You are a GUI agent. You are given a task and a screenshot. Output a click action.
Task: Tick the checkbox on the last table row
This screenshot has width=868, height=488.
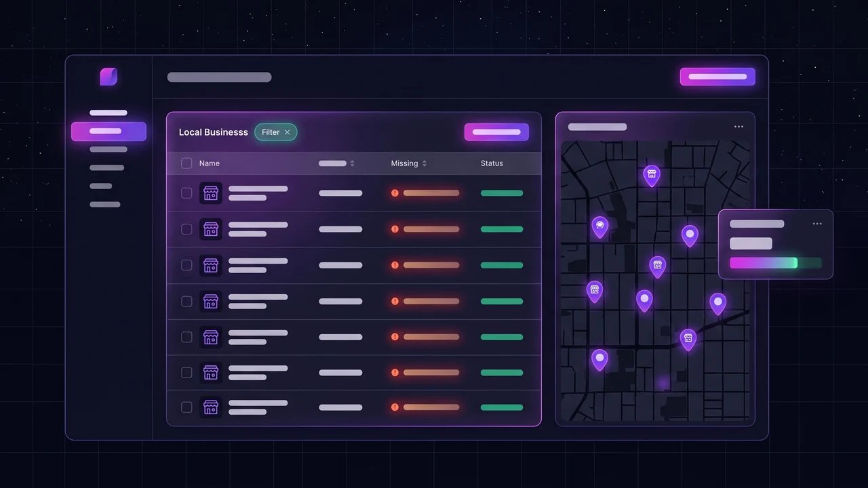pos(186,407)
